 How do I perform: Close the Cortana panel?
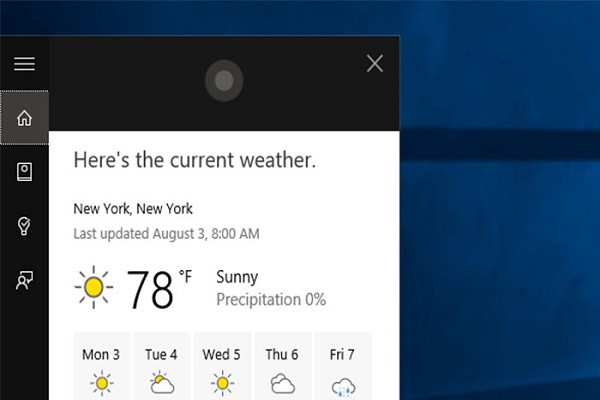click(375, 64)
